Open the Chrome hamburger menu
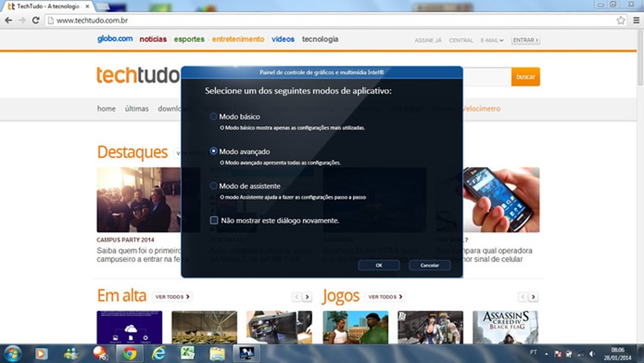 click(x=636, y=20)
